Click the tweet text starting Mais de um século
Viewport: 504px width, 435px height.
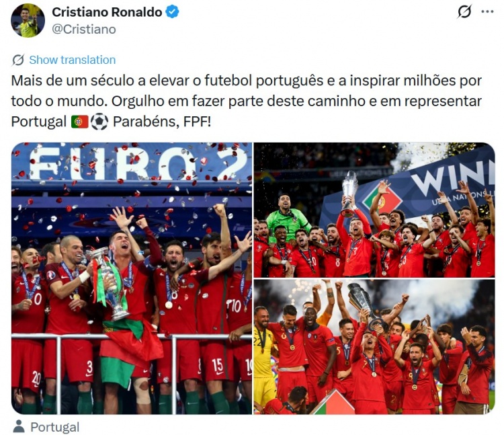point(246,101)
